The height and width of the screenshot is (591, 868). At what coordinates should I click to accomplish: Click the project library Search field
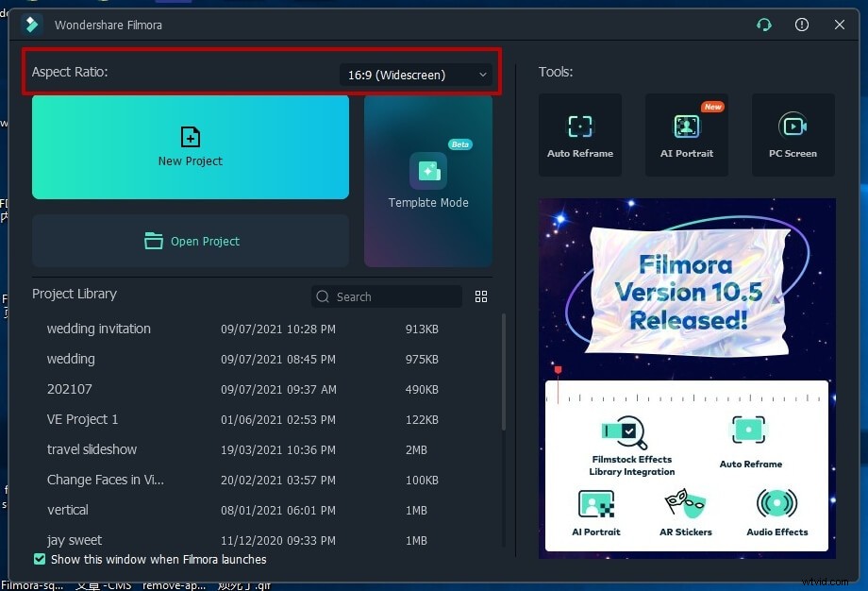click(387, 296)
